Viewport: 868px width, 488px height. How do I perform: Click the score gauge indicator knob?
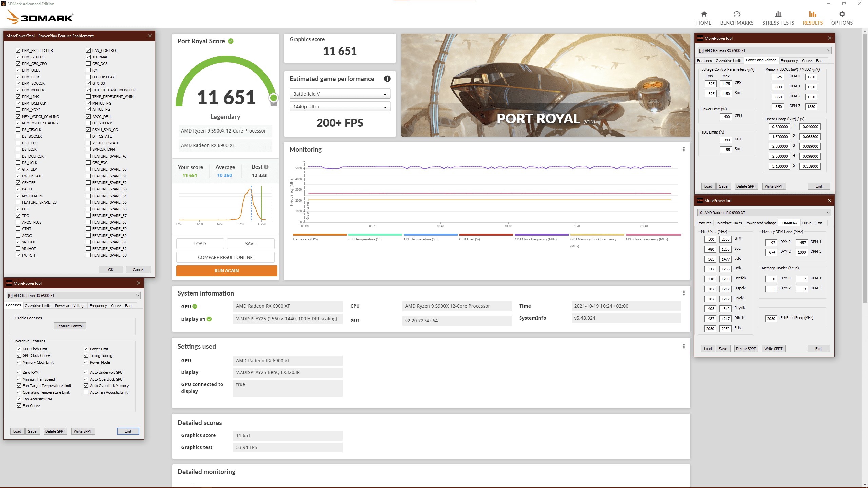click(x=273, y=98)
